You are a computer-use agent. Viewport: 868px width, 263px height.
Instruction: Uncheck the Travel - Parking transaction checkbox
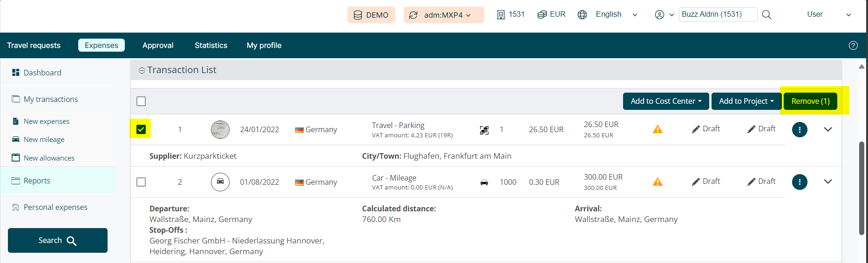point(141,129)
